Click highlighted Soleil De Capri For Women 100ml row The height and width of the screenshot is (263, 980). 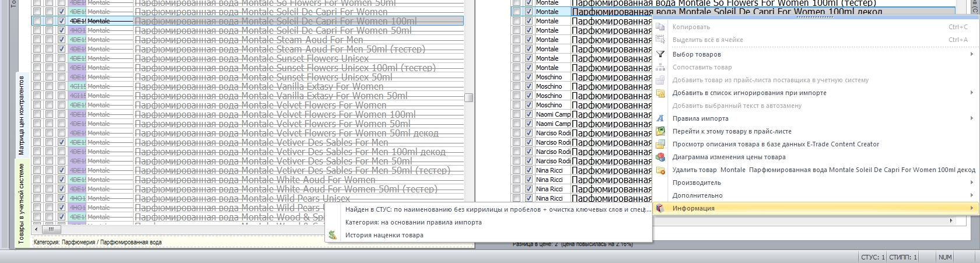[248, 21]
